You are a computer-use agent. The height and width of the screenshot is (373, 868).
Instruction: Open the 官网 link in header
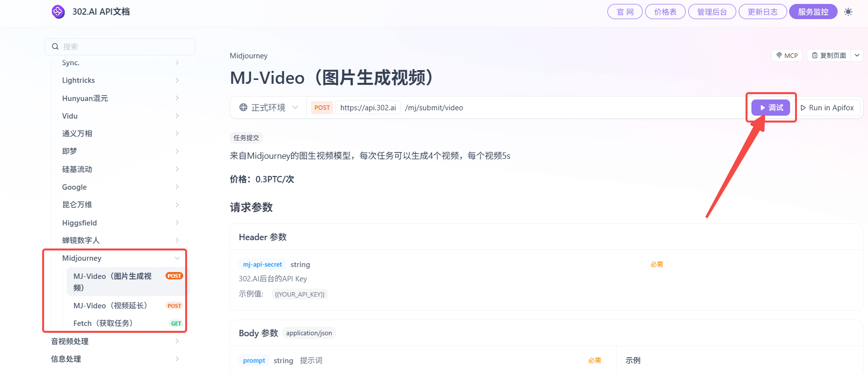pos(625,12)
